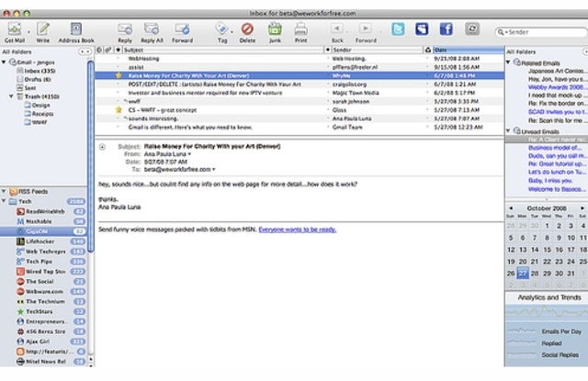Open the Webby Awards 2008 related email

tap(557, 87)
